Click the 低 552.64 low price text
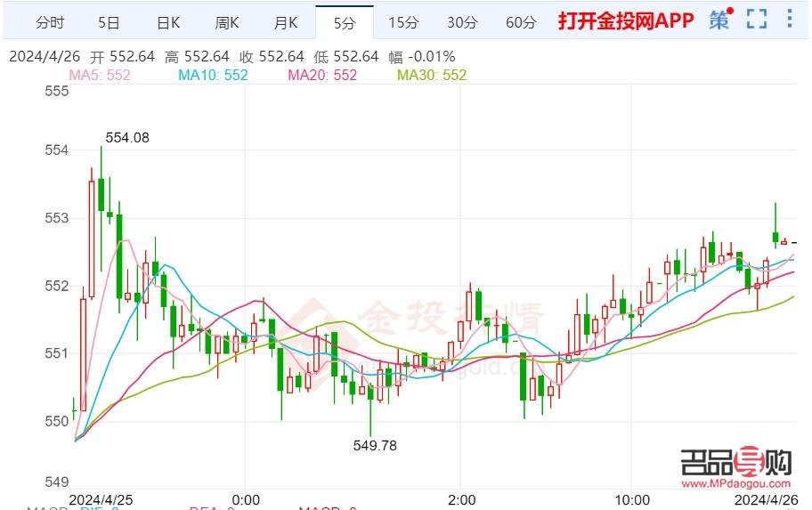The image size is (812, 510). tap(346, 56)
